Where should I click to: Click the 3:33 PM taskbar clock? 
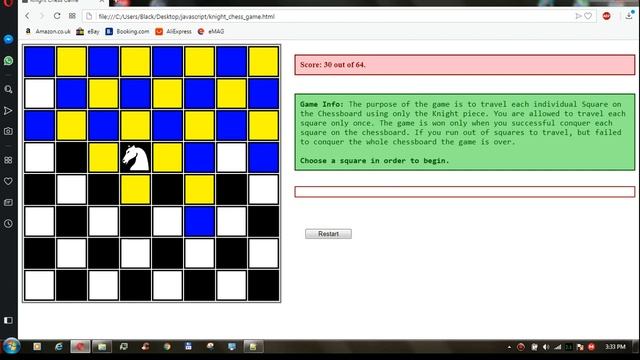pos(615,347)
